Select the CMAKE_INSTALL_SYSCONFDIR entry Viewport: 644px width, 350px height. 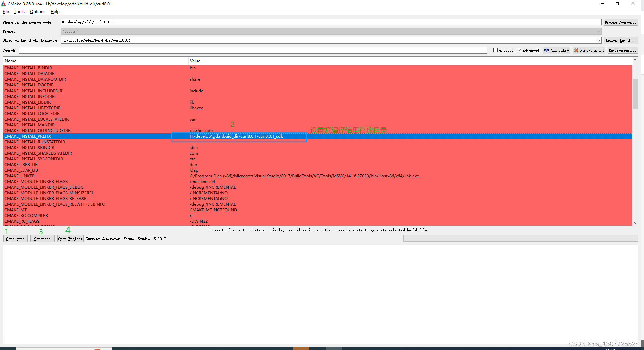34,159
